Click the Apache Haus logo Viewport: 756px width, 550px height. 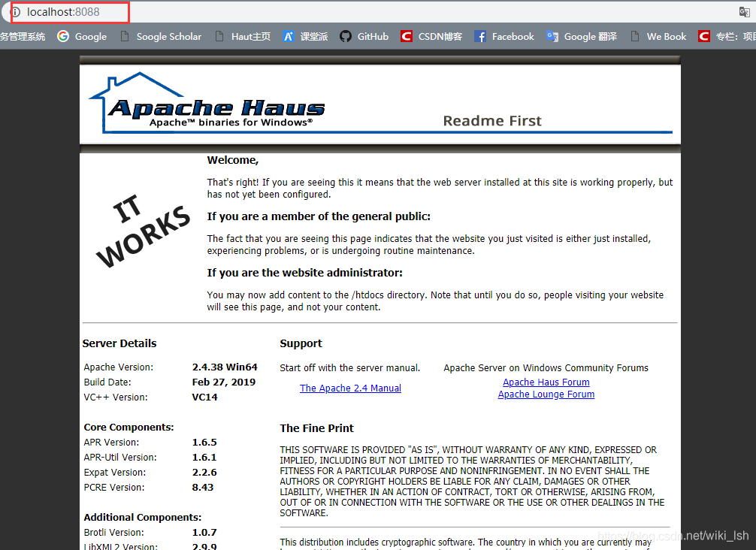[208, 103]
